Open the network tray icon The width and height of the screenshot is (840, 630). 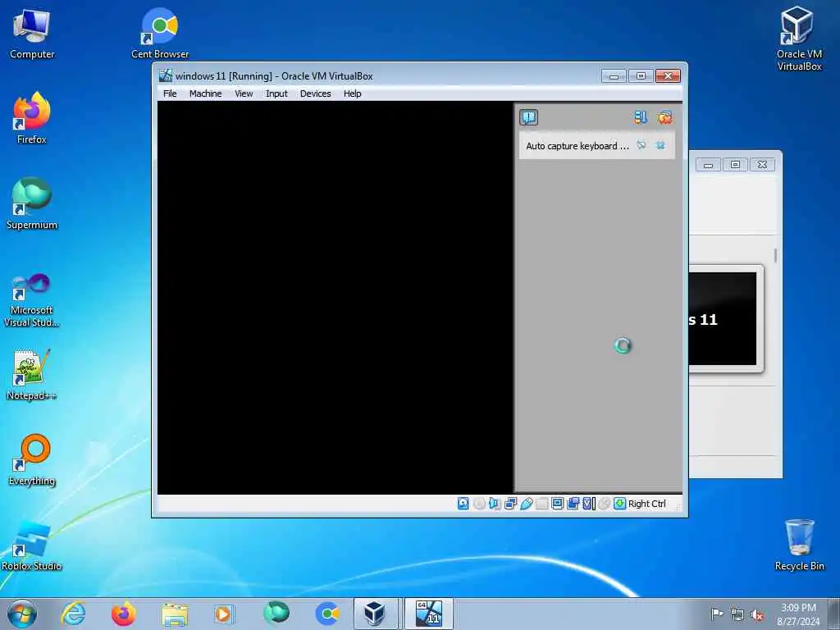coord(737,614)
